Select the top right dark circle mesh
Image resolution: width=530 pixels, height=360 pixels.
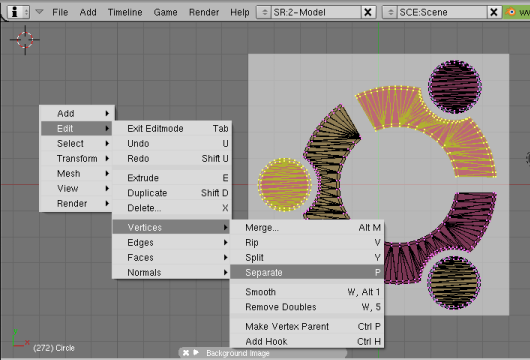pyautogui.click(x=455, y=87)
